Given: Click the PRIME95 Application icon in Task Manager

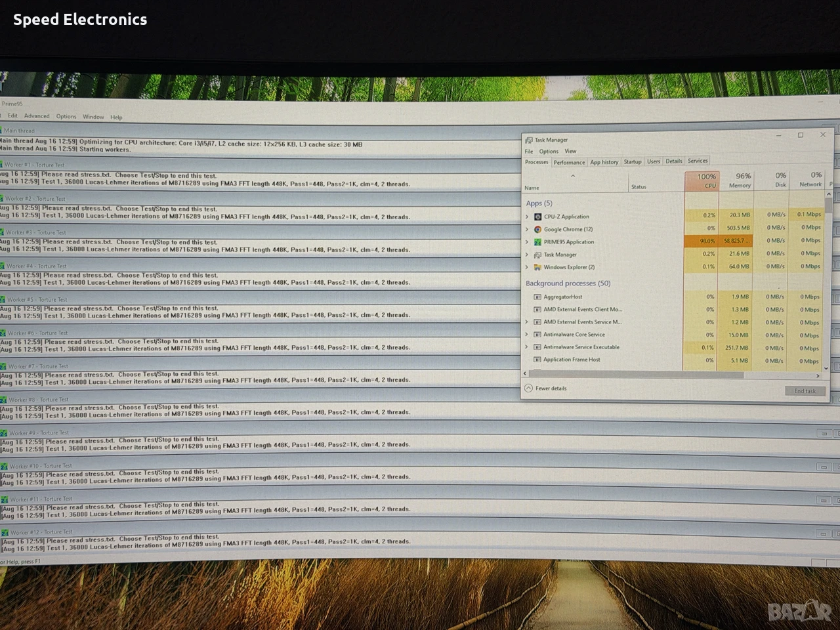Looking at the screenshot, I should (537, 241).
